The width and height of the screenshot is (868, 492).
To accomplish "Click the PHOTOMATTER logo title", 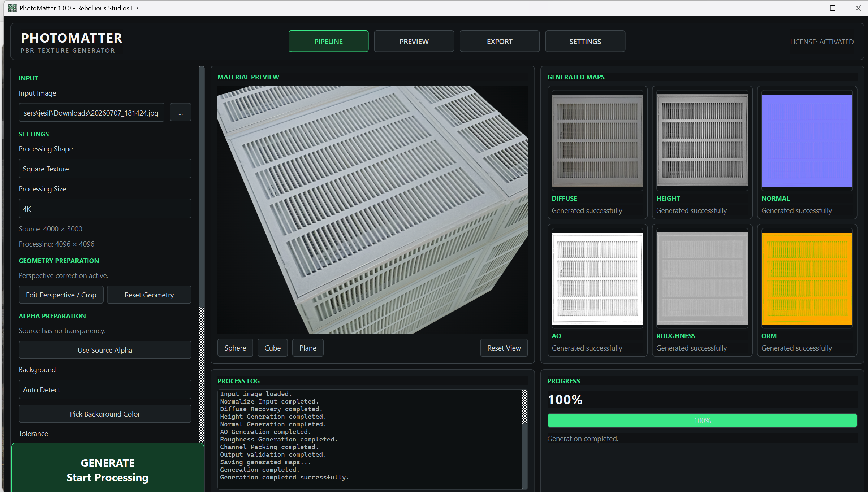I will [x=72, y=38].
